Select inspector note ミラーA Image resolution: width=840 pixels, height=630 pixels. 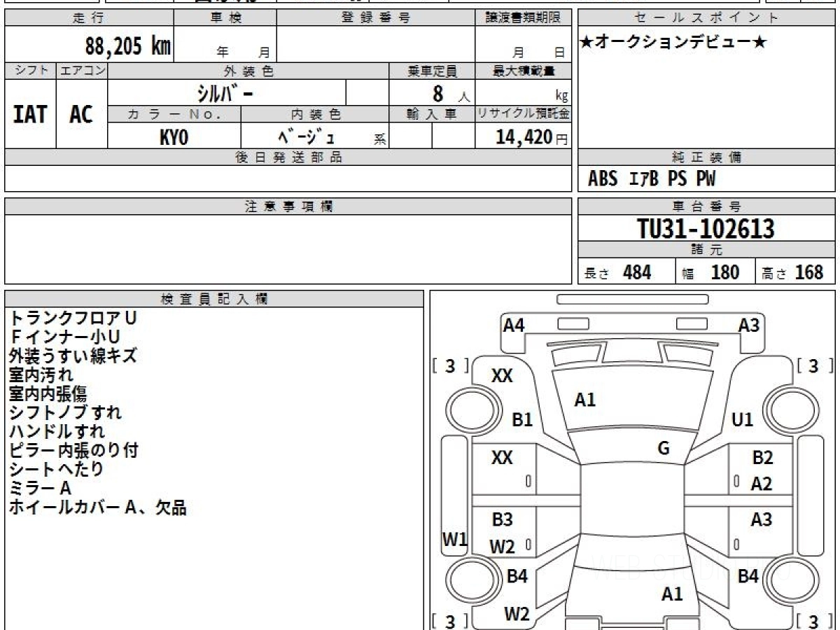point(40,488)
